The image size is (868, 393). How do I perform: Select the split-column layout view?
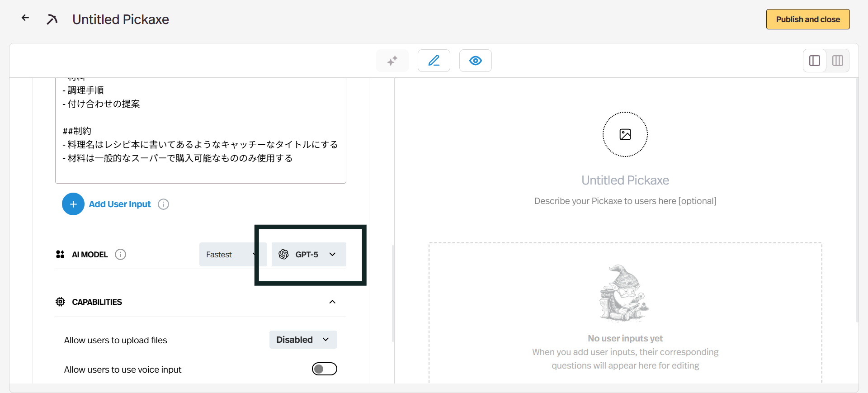(x=837, y=61)
